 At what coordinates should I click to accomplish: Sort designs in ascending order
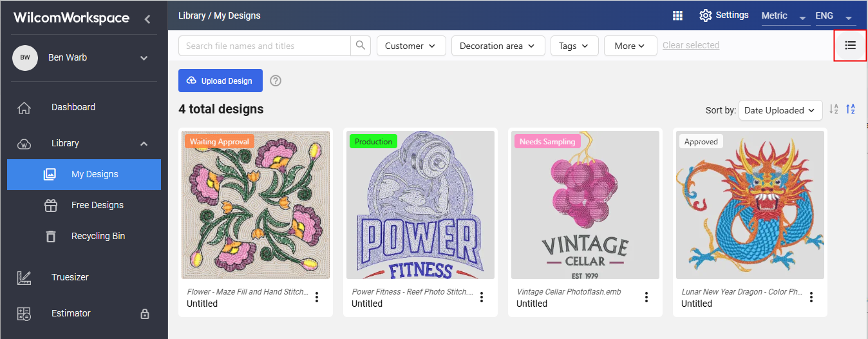click(x=834, y=110)
